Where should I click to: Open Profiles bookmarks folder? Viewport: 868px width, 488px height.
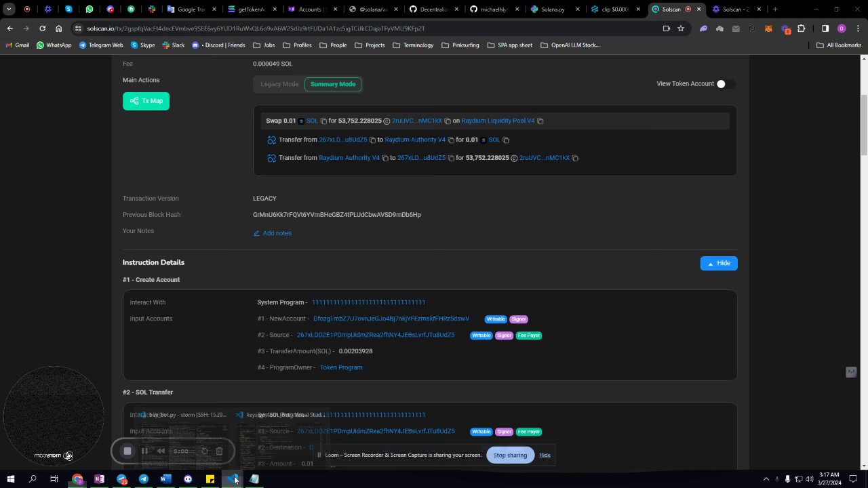[297, 45]
